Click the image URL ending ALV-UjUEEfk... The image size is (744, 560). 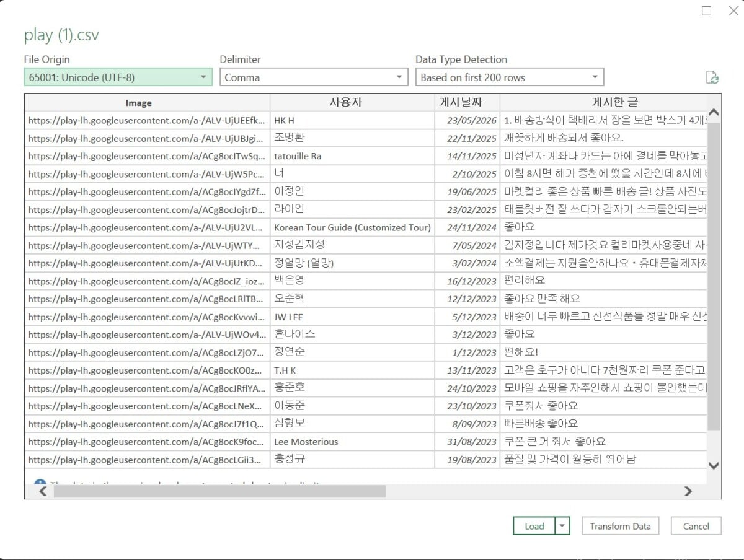click(x=148, y=120)
